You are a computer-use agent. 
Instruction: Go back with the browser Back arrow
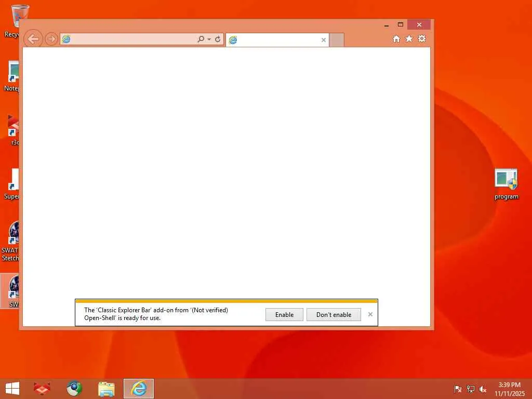(33, 39)
